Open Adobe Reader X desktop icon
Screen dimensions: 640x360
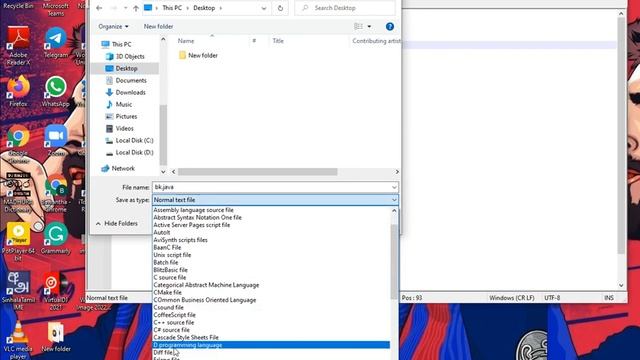[x=18, y=46]
